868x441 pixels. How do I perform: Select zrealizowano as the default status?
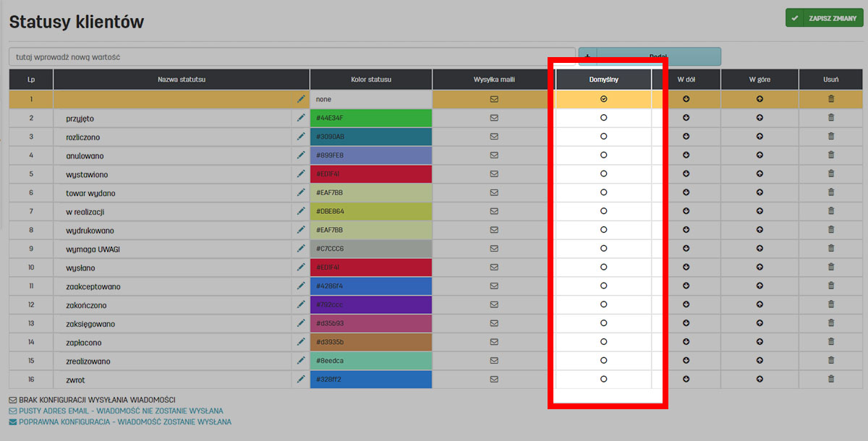[x=603, y=360]
